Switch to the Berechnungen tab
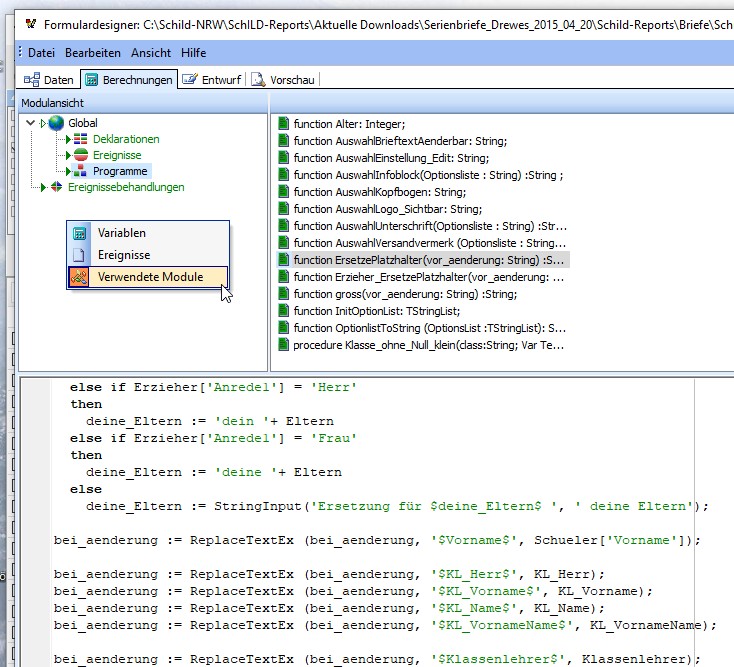 tap(129, 80)
